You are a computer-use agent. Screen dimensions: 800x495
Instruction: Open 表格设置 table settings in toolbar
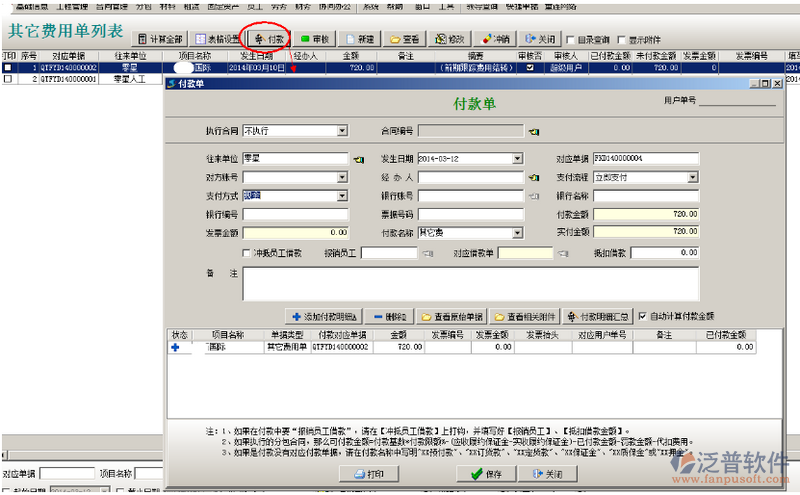coord(217,39)
